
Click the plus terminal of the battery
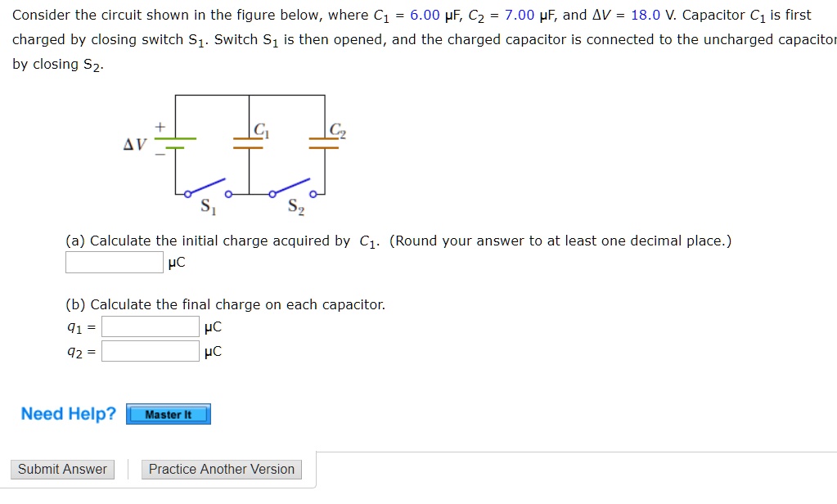point(160,125)
